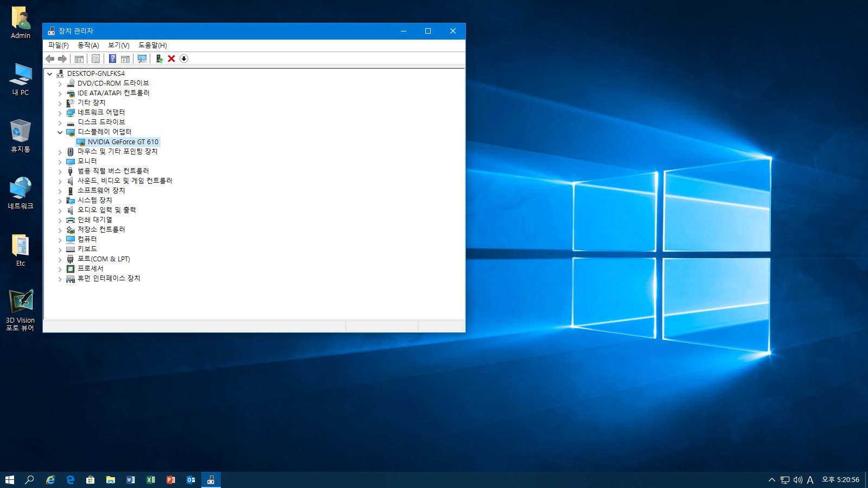Open 동작(A) menu
The image size is (868, 488).
tap(88, 46)
